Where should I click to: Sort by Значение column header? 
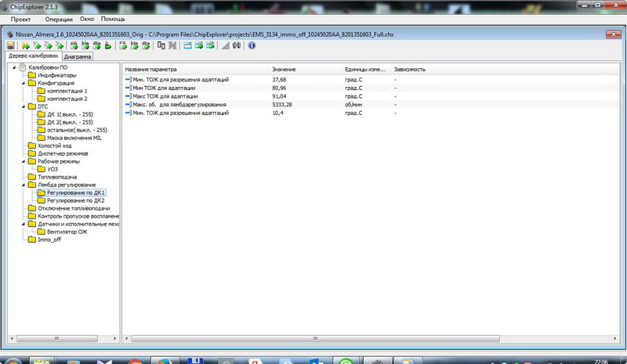284,70
